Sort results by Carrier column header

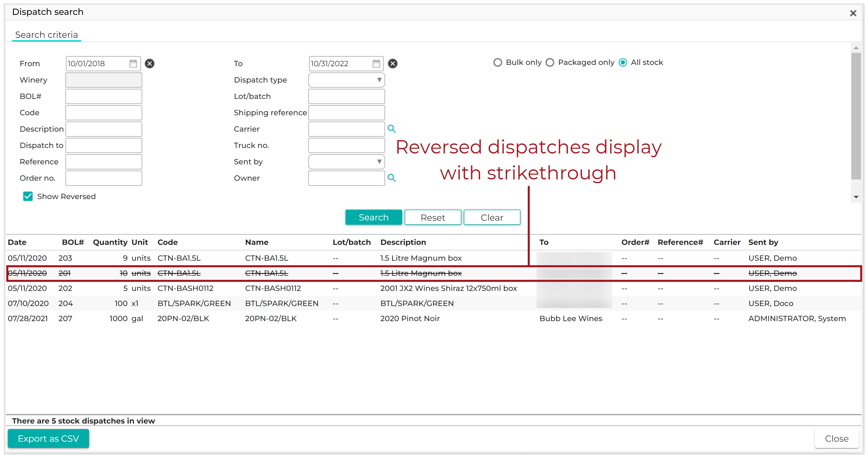tap(727, 242)
